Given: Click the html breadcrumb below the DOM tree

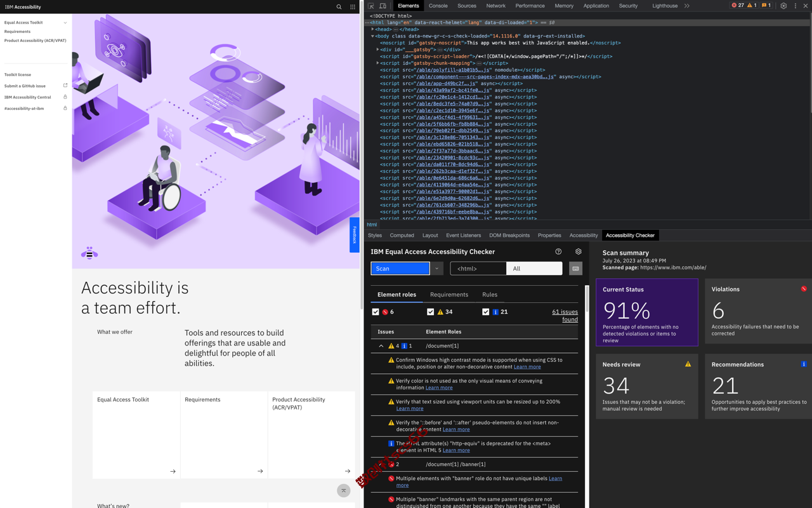Looking at the screenshot, I should [372, 225].
